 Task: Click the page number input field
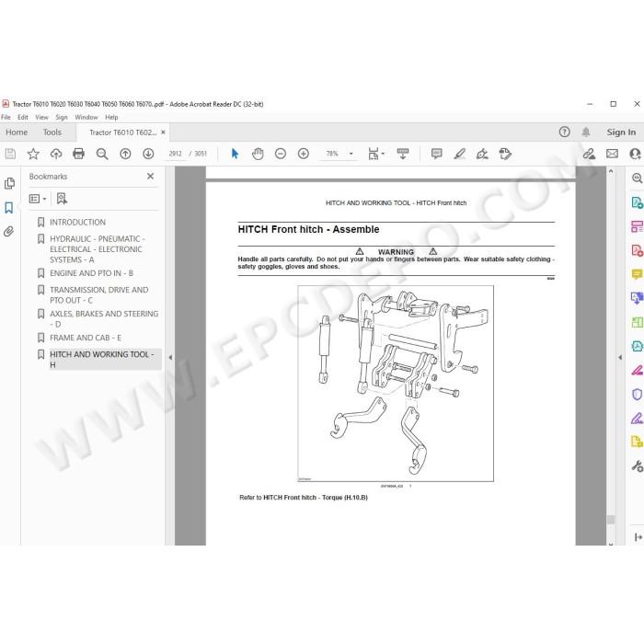(x=176, y=154)
